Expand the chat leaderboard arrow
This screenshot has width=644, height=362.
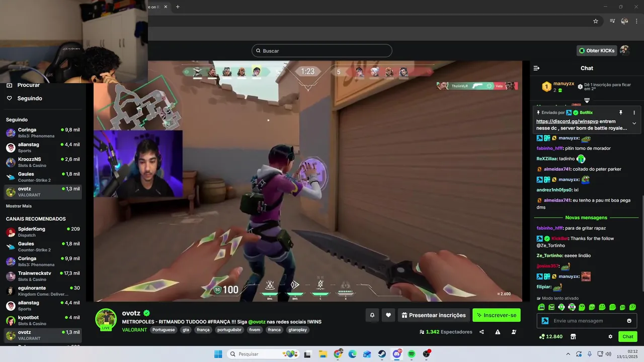coord(587,101)
